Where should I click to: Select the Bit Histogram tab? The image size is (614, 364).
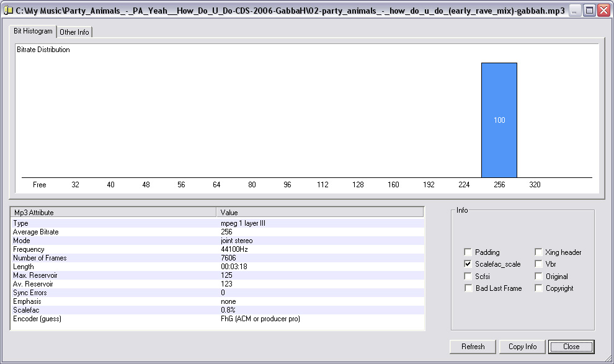click(33, 31)
